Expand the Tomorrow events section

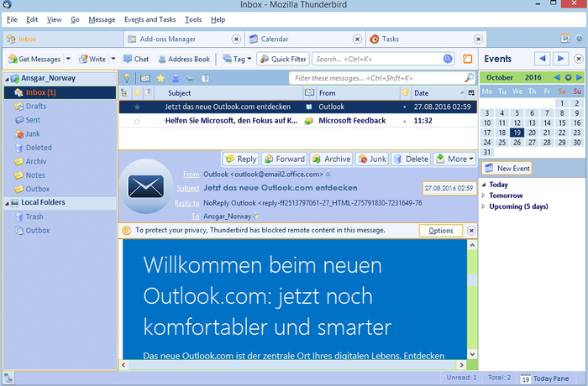(x=484, y=196)
